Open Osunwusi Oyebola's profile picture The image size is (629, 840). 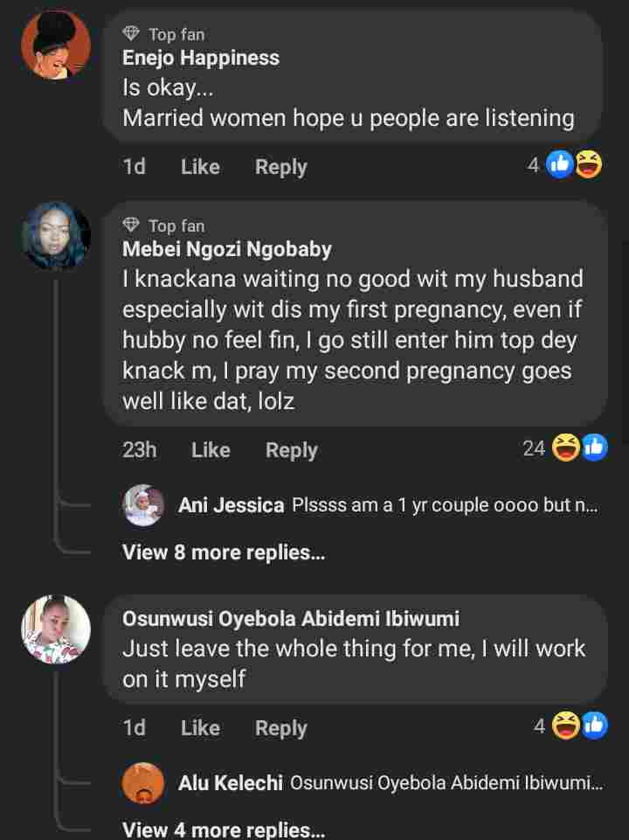click(x=56, y=629)
